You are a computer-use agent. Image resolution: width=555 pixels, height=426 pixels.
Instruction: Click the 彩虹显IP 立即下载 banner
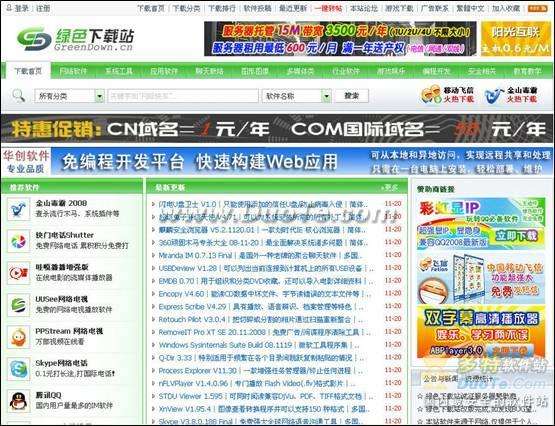481,224
